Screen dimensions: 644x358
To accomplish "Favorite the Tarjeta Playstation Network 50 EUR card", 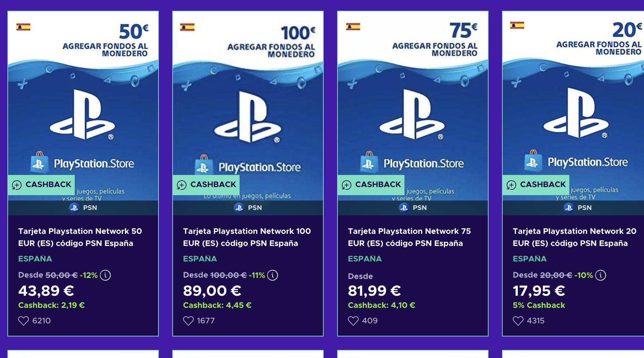I will (x=23, y=321).
